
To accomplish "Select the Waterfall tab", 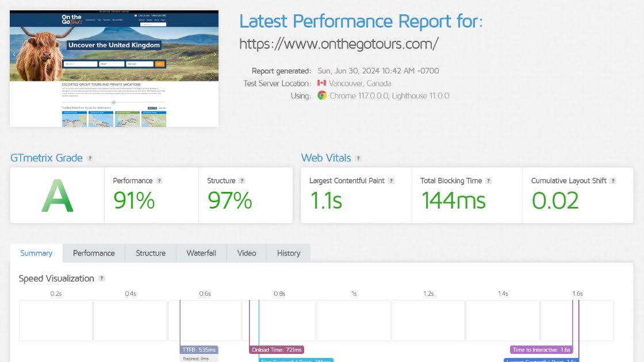I will tap(201, 253).
